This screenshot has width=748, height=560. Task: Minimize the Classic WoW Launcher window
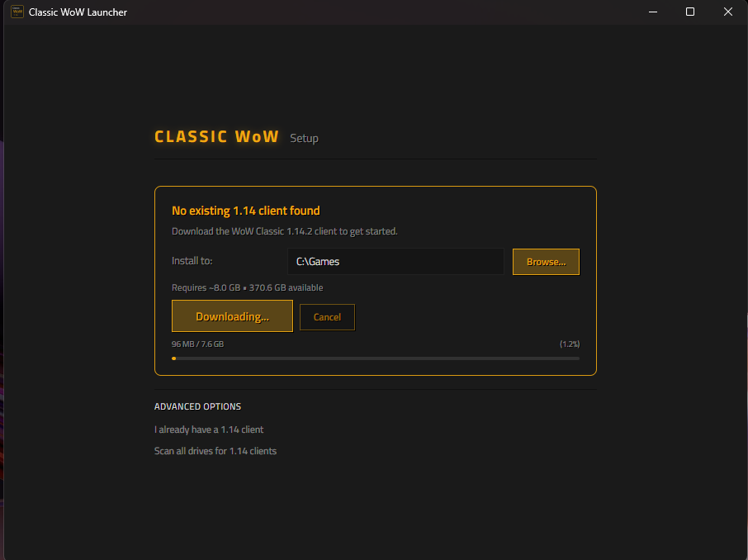[x=653, y=12]
